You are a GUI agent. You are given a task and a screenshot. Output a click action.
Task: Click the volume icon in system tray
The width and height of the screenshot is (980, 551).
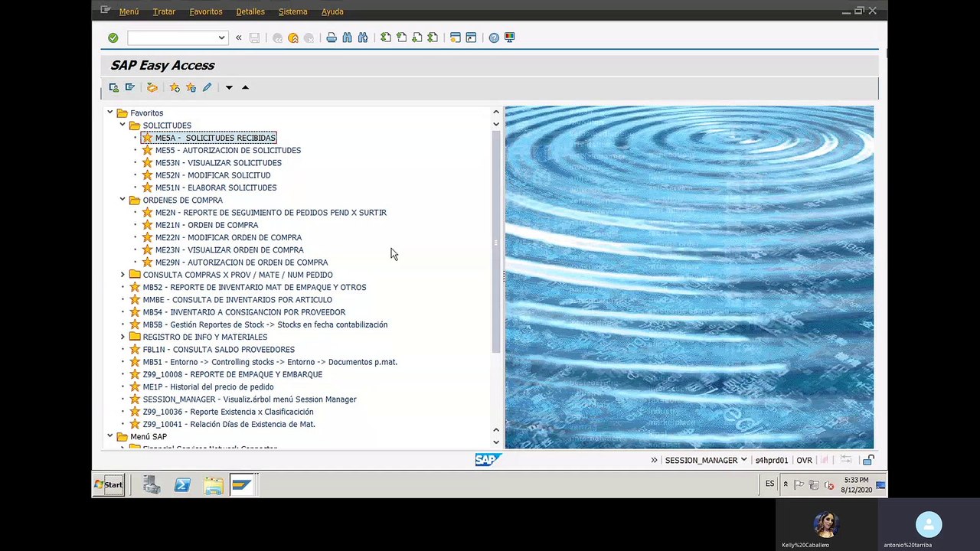pyautogui.click(x=829, y=484)
